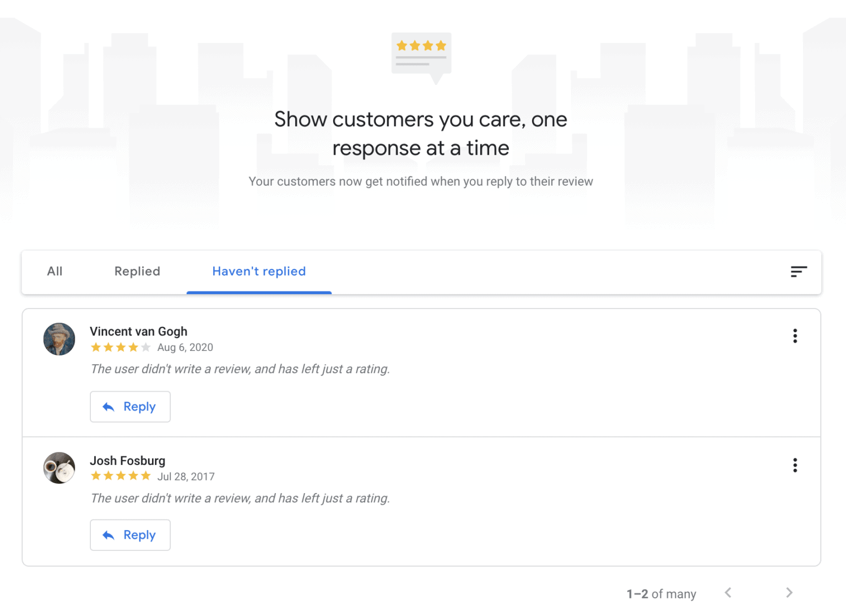Select Vincent van Gogh's profile picture
Image resolution: width=846 pixels, height=616 pixels.
[59, 339]
